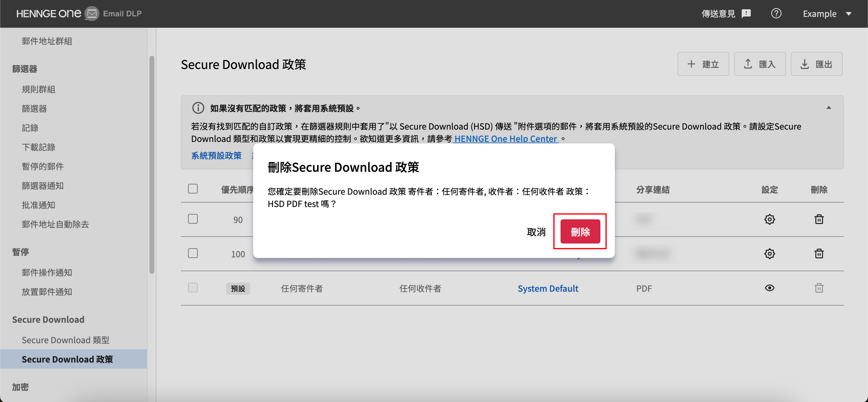Click the HENNGE One logo

49,14
